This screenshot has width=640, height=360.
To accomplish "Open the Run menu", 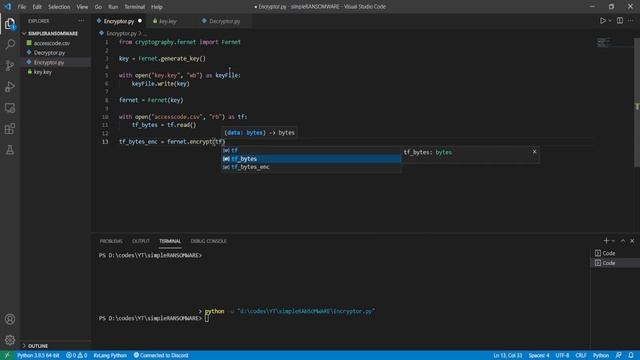I will click(113, 7).
